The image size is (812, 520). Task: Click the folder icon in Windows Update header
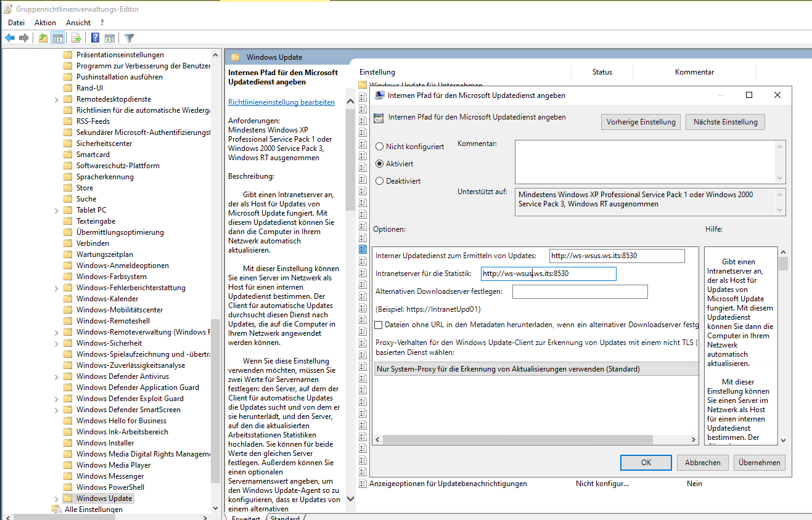236,57
